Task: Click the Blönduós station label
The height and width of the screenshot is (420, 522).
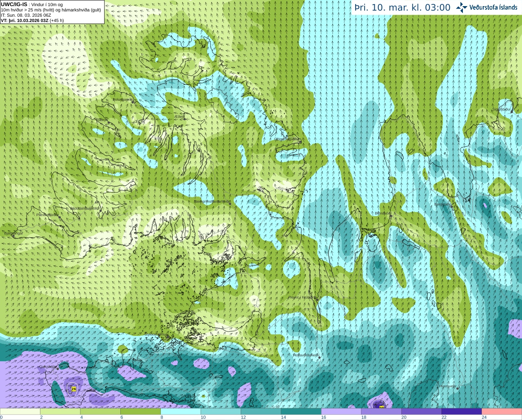Action: pos(383,213)
